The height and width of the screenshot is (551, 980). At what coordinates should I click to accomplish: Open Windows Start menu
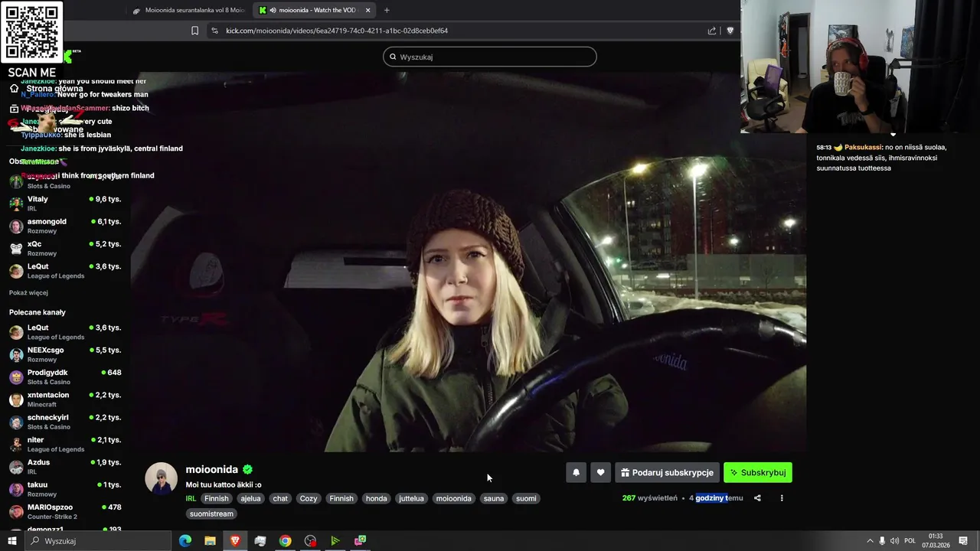point(12,541)
